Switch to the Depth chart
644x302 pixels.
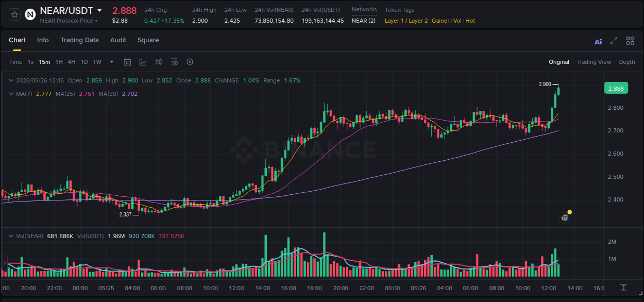(627, 62)
